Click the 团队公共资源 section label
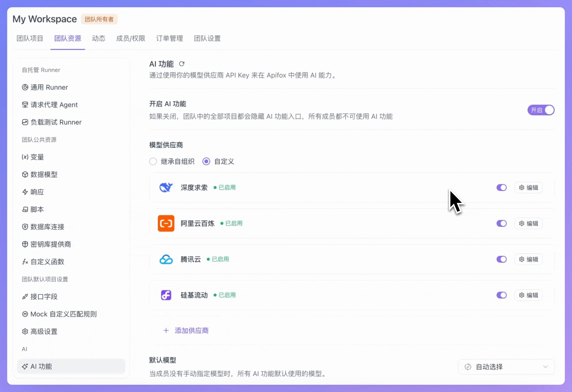This screenshot has width=572, height=392. (39, 139)
